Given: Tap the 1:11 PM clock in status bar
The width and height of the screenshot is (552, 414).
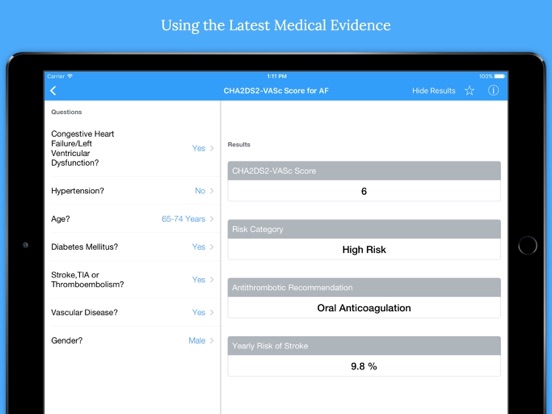Looking at the screenshot, I should coord(276,76).
